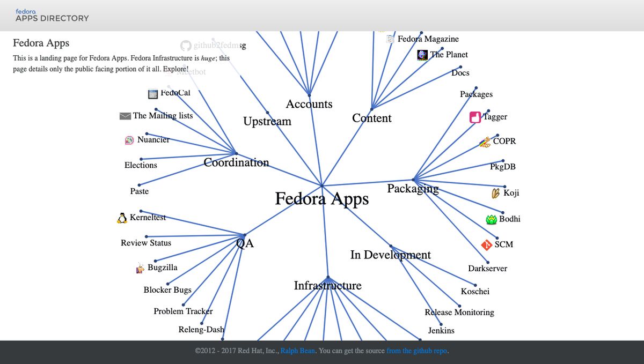Image resolution: width=644 pixels, height=364 pixels.
Task: Click the Kerneltest penguin icon
Action: 122,217
